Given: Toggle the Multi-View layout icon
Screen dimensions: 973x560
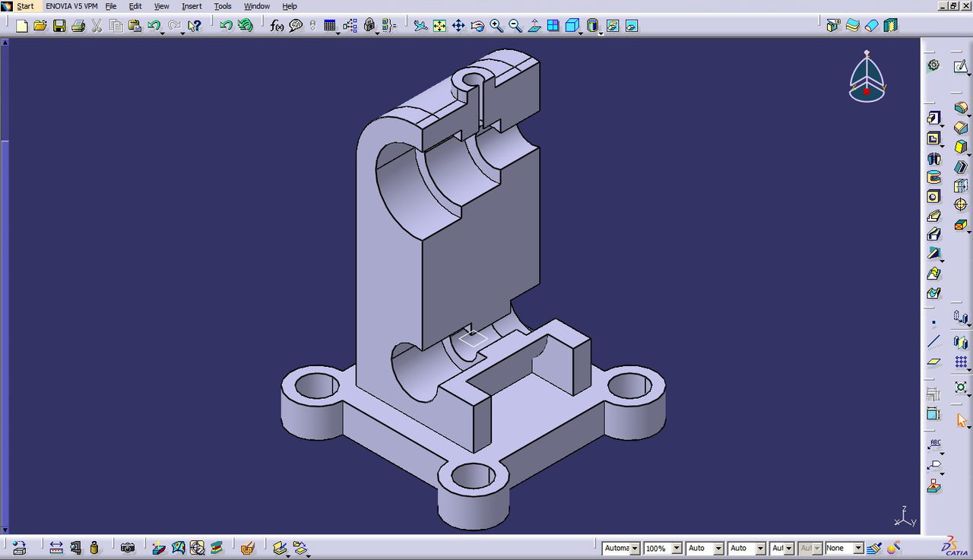Looking at the screenshot, I should tap(553, 26).
